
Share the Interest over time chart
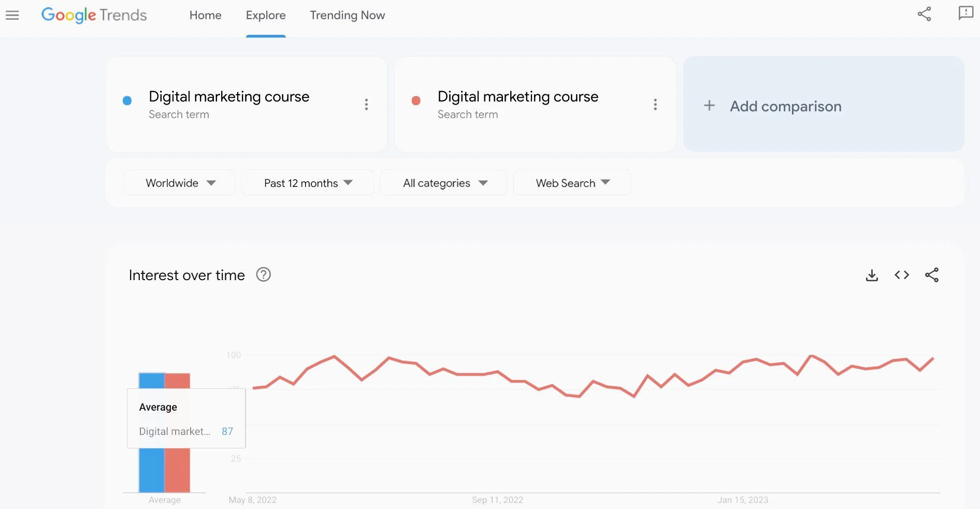point(932,275)
